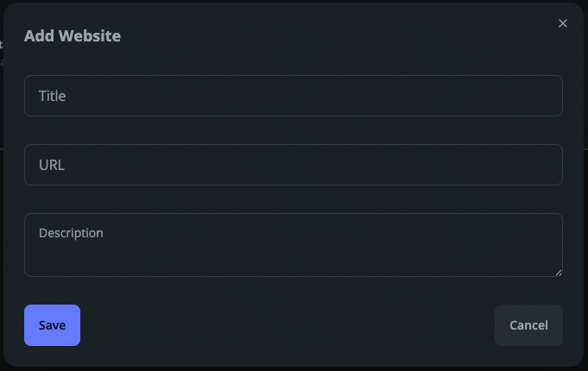Image resolution: width=588 pixels, height=371 pixels.
Task: Click the blue Save button
Action: 52,325
